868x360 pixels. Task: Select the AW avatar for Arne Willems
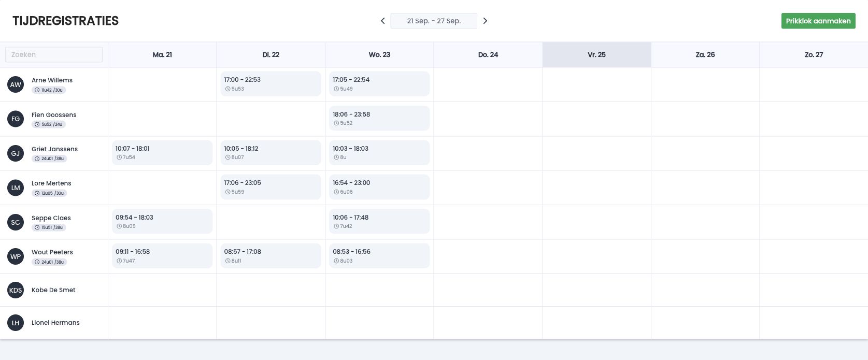pos(16,84)
